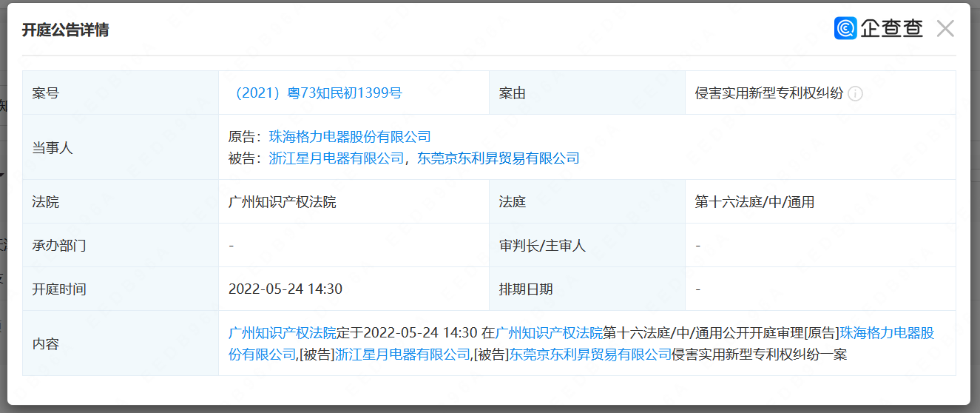Click the 开庭公告详情 dialog title
The image size is (980, 413).
tap(65, 30)
